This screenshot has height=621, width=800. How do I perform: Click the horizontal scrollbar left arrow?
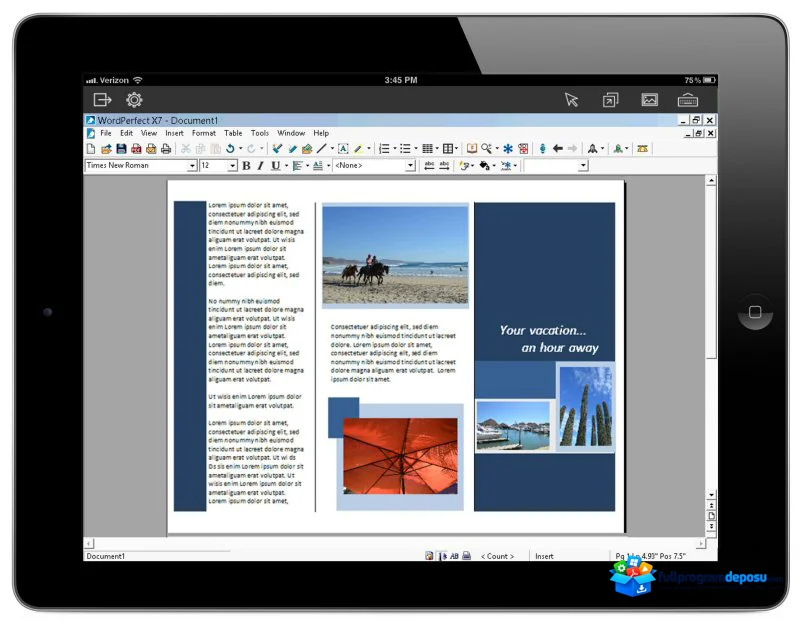89,544
